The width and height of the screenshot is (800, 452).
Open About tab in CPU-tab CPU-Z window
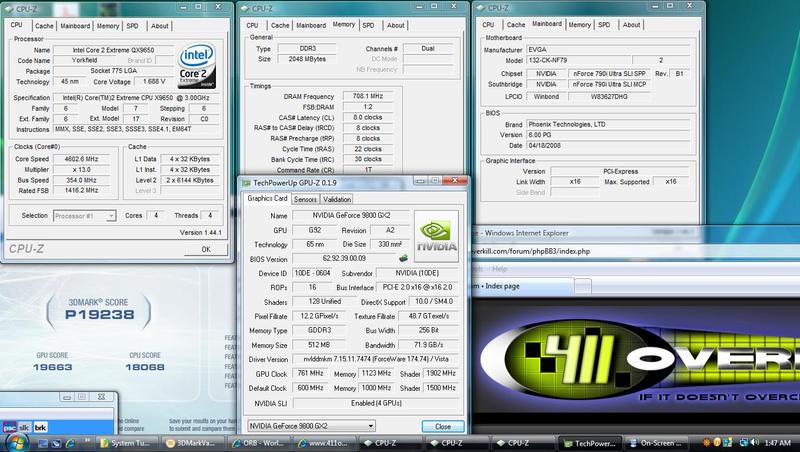[159, 26]
